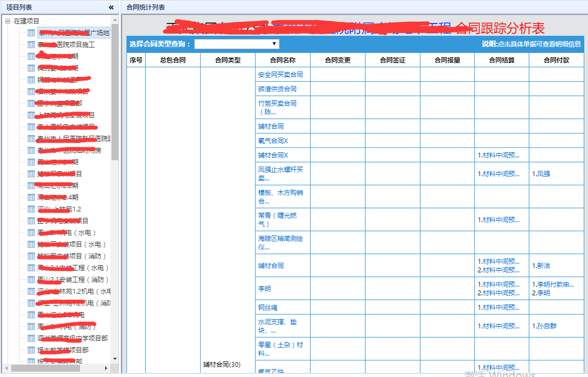Open settlement link in the 常青(曙光燃气) row
Image resolution: width=588 pixels, height=377 pixels.
coord(498,220)
